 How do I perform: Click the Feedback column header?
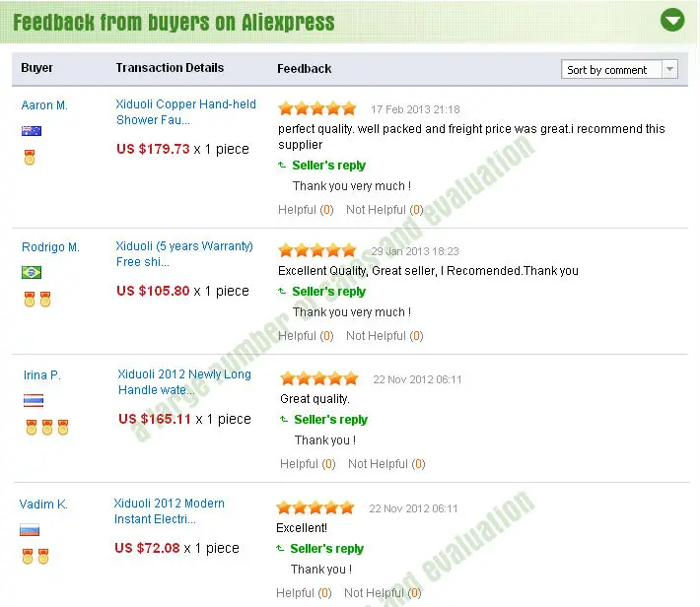[x=304, y=69]
